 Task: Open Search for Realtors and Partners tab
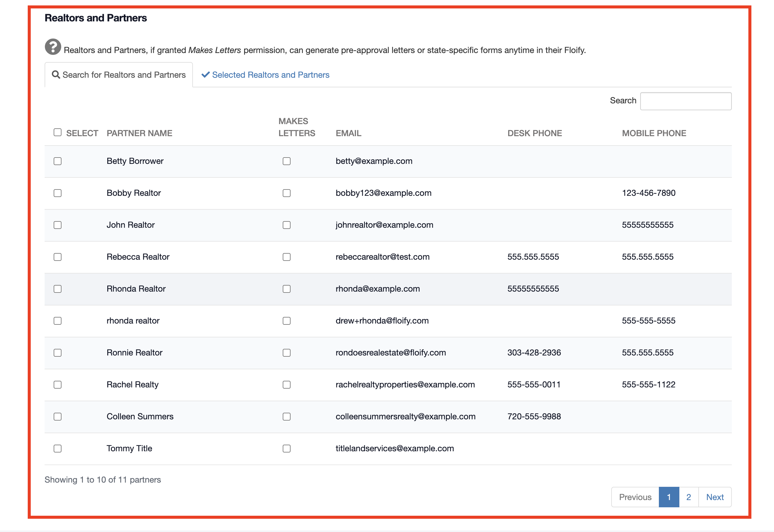coord(119,75)
